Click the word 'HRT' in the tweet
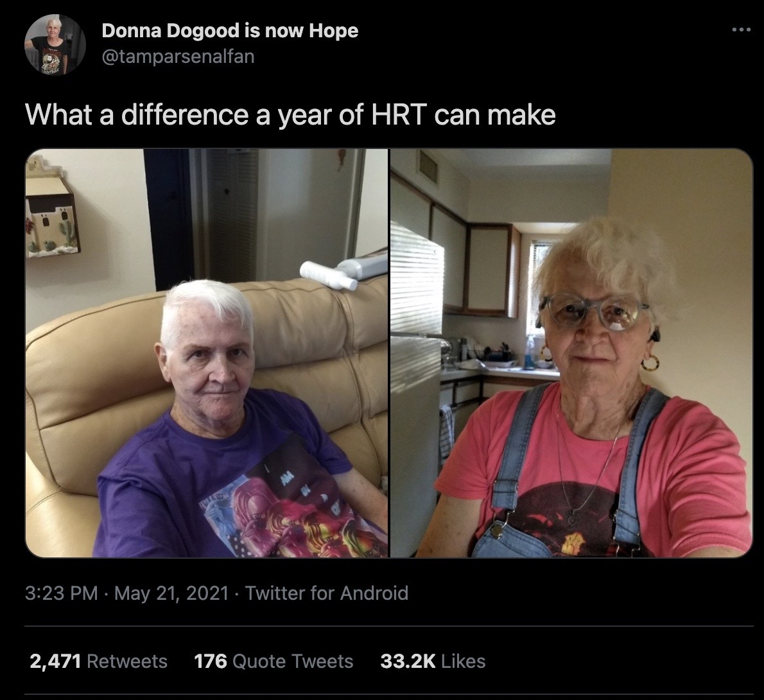The width and height of the screenshot is (764, 700). click(x=399, y=114)
